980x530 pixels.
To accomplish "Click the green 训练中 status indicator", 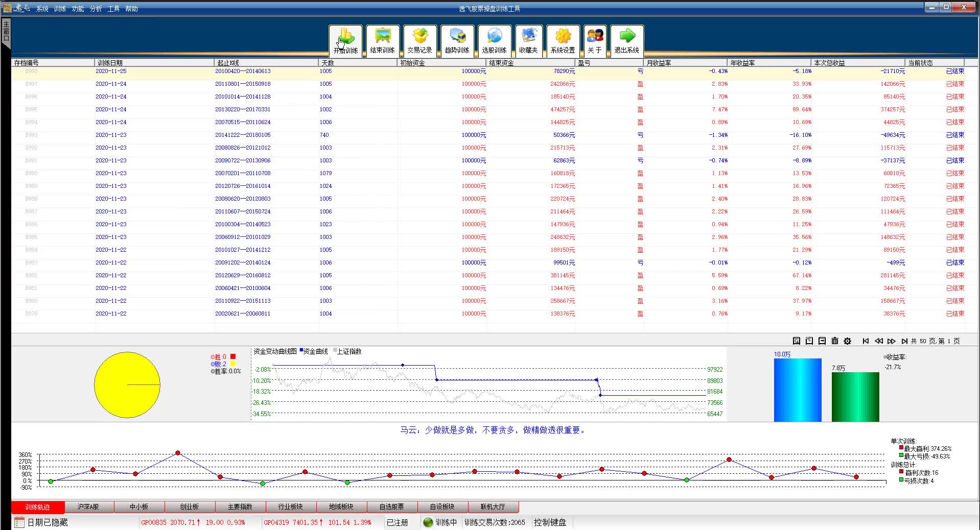I will click(x=428, y=522).
